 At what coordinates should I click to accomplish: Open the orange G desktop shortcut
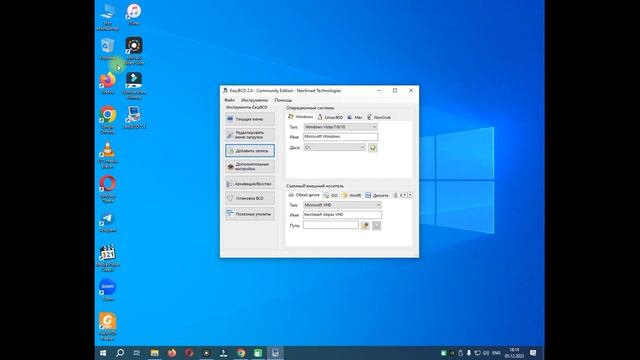click(108, 326)
